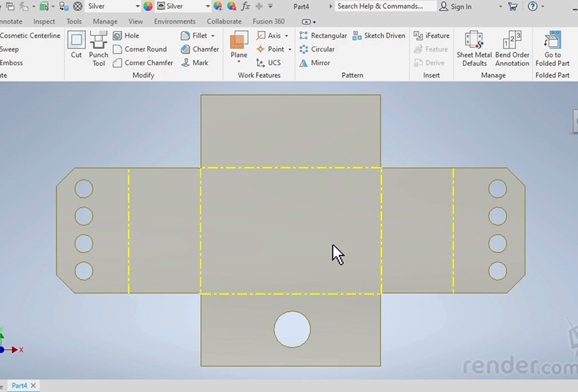Select the Part4 document tab
The height and width of the screenshot is (392, 578).
tap(19, 386)
